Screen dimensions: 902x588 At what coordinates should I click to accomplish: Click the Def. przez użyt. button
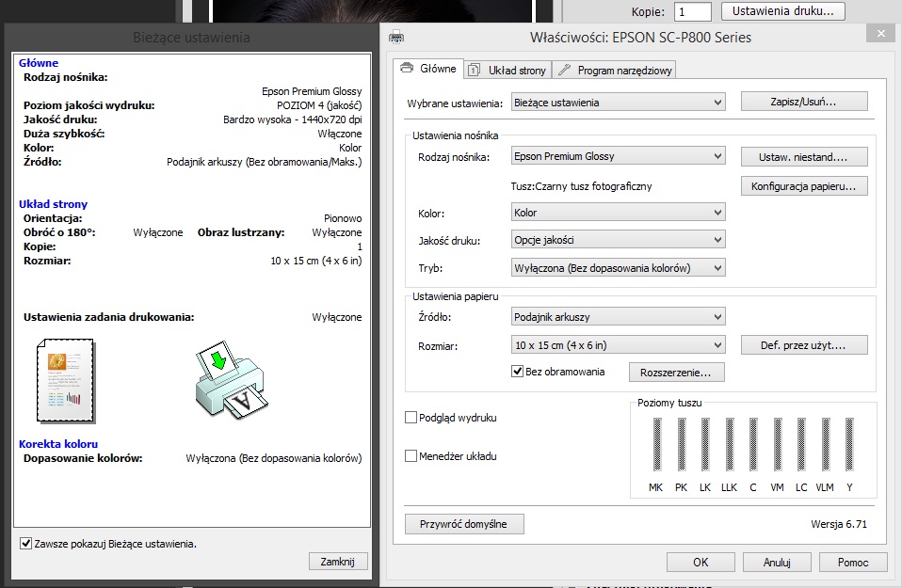point(804,345)
